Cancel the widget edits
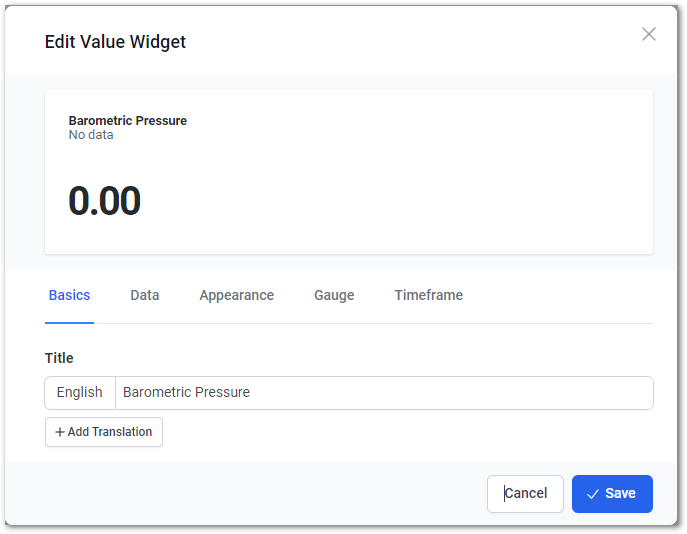 pos(525,494)
